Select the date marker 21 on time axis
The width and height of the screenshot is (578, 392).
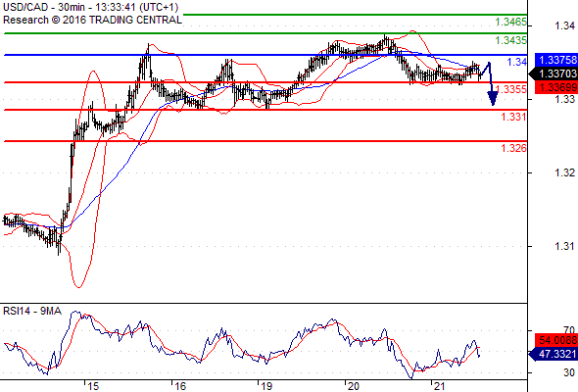pyautogui.click(x=440, y=386)
